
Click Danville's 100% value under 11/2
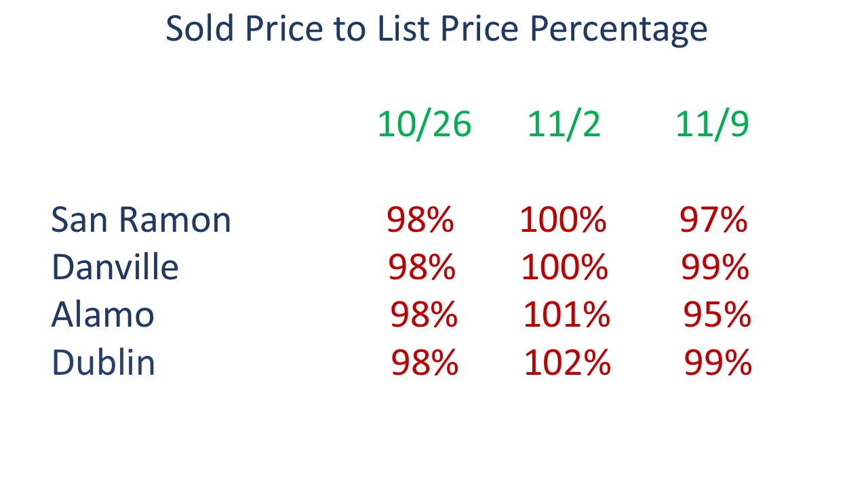[564, 268]
